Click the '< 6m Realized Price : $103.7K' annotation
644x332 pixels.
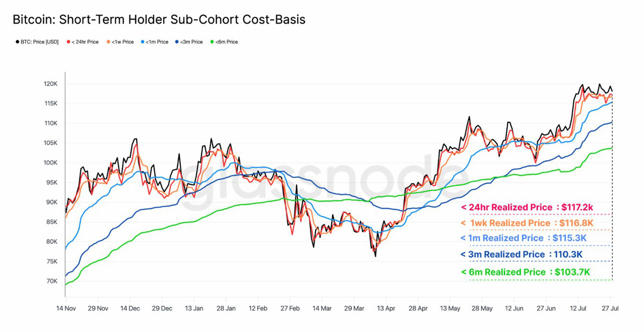coord(525,272)
